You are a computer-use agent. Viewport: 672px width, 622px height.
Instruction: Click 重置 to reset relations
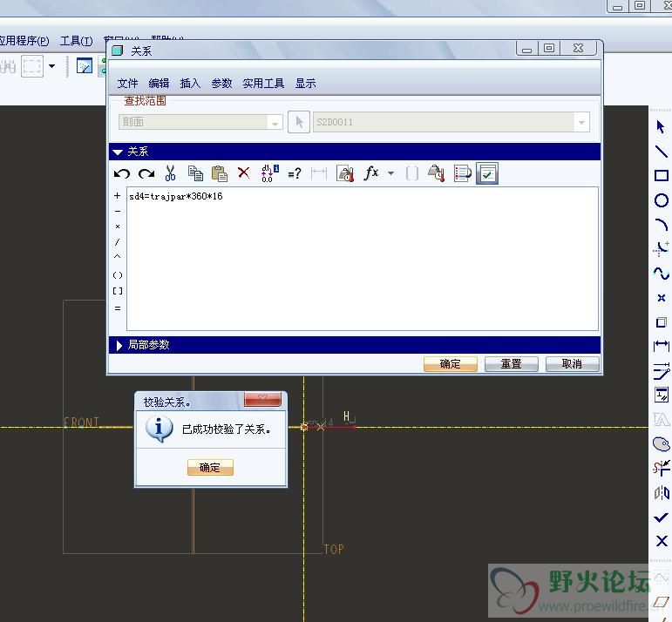pos(511,364)
